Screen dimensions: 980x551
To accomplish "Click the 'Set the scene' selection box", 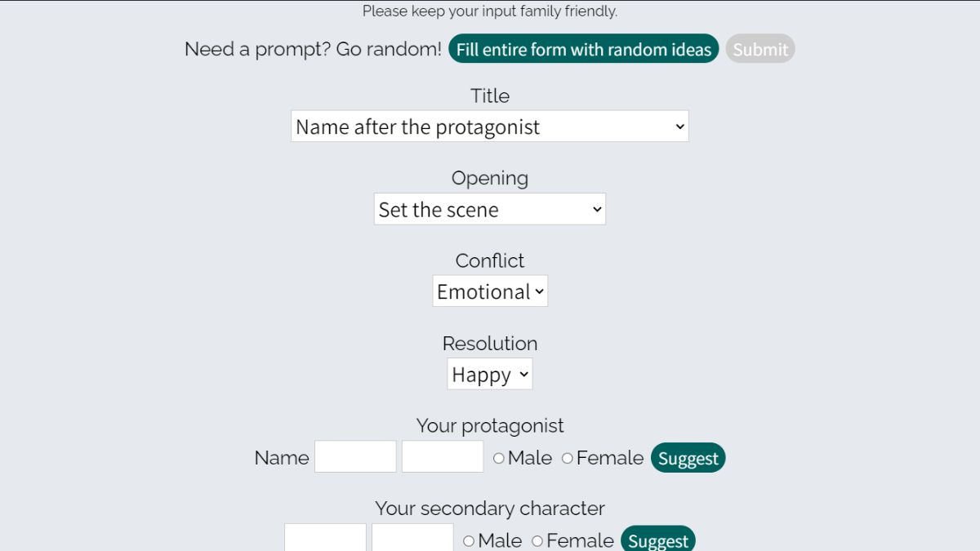I will coord(489,209).
